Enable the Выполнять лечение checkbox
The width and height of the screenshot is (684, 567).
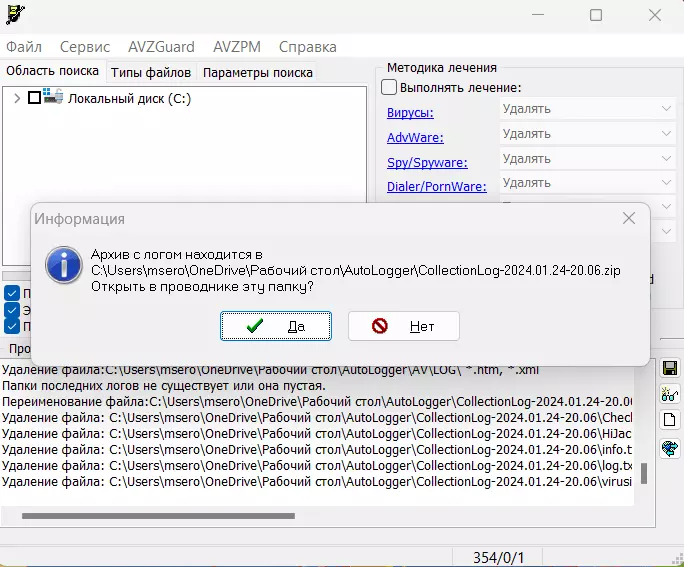click(389, 88)
